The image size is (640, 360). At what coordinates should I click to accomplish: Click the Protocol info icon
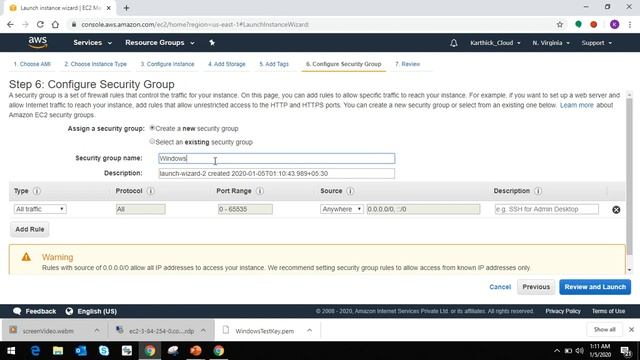tap(151, 191)
